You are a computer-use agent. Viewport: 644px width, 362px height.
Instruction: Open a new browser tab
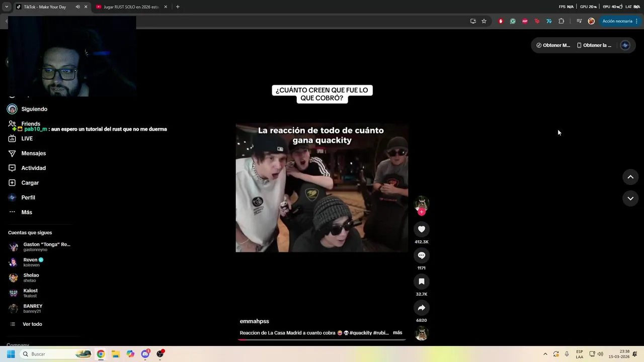(178, 7)
